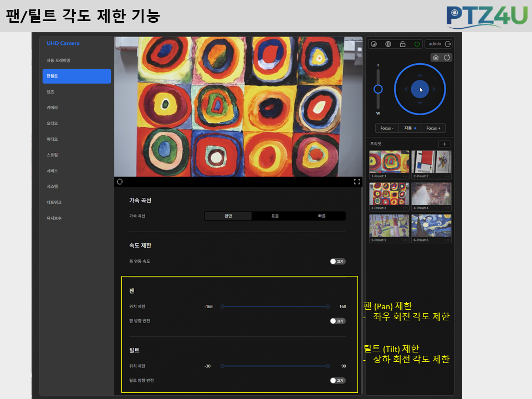Open the 팬틸트 sidebar menu item

[76, 76]
